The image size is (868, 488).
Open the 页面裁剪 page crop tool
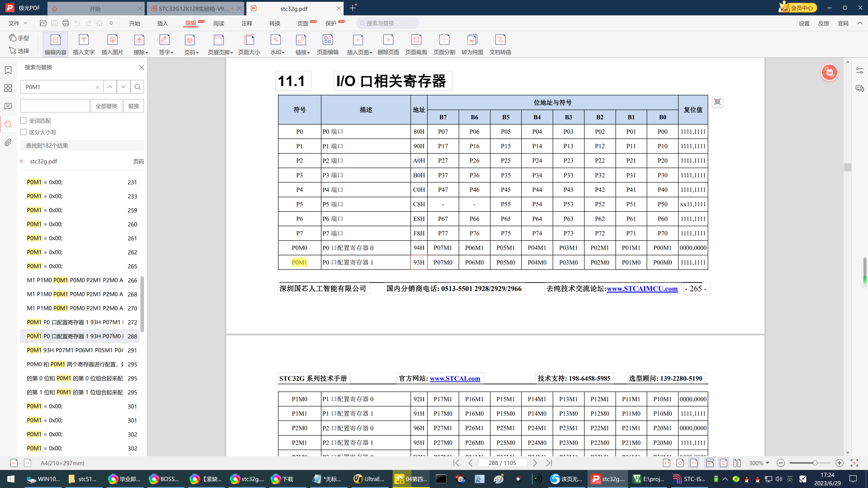(x=416, y=45)
